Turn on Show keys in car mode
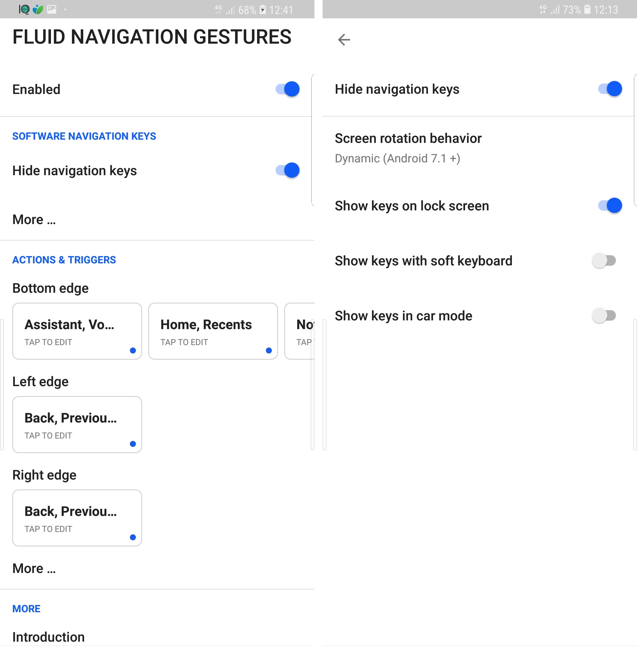644x646 pixels. point(604,315)
